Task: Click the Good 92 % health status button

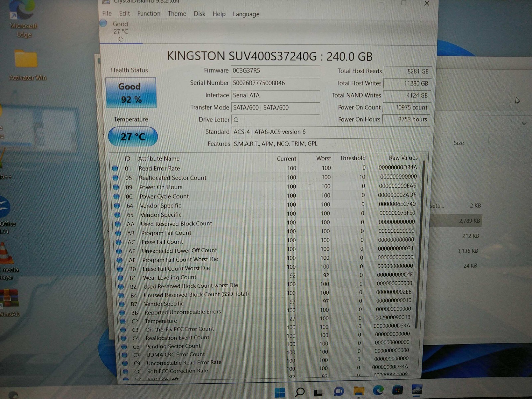Action: coord(131,93)
